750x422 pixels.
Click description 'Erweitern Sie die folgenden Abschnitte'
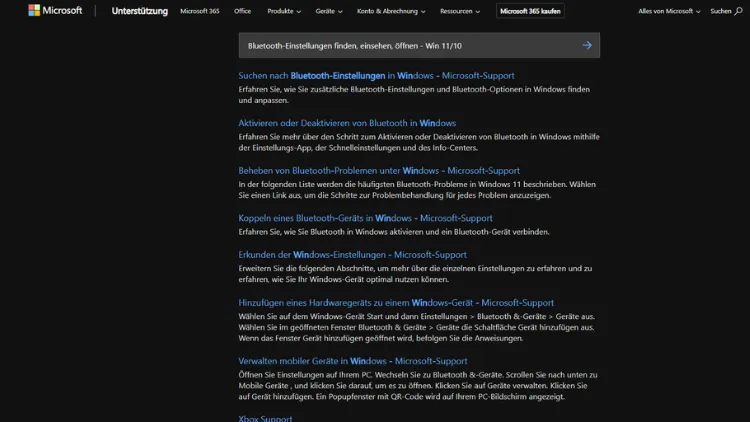tap(415, 274)
